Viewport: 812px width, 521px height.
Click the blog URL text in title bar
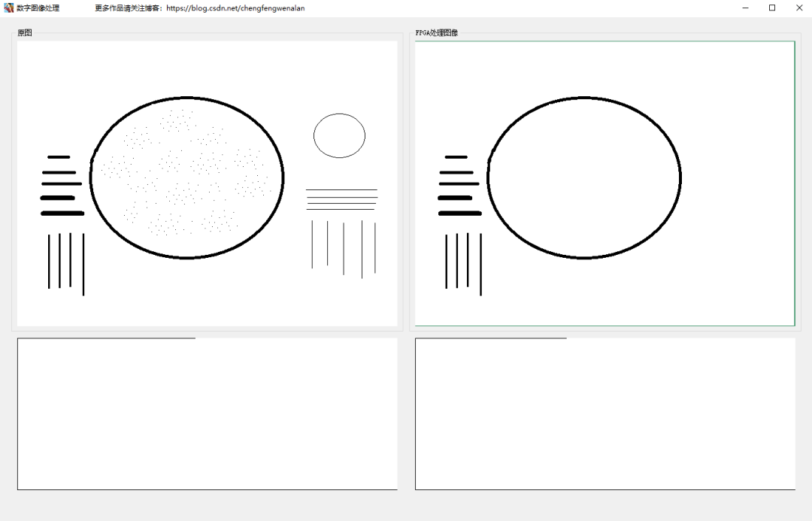tap(235, 8)
